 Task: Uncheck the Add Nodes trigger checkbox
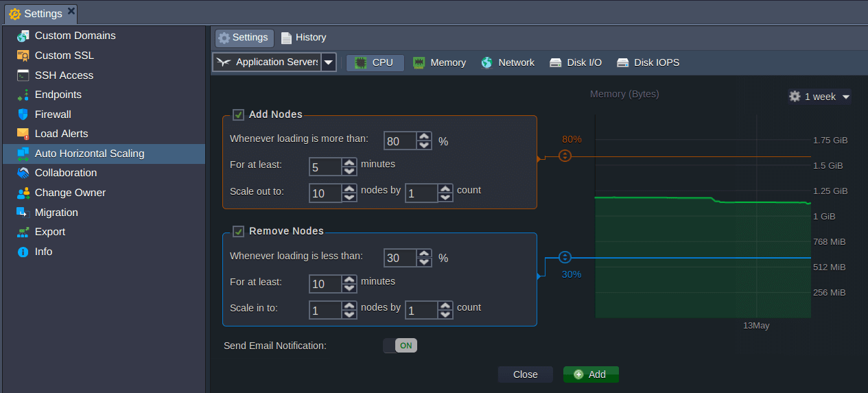238,115
